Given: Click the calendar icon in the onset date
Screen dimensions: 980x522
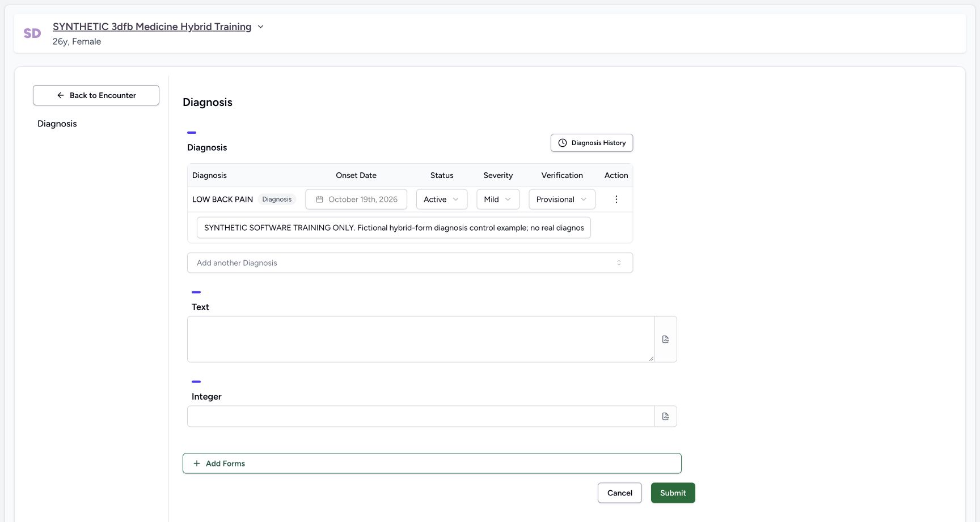Looking at the screenshot, I should coord(320,200).
